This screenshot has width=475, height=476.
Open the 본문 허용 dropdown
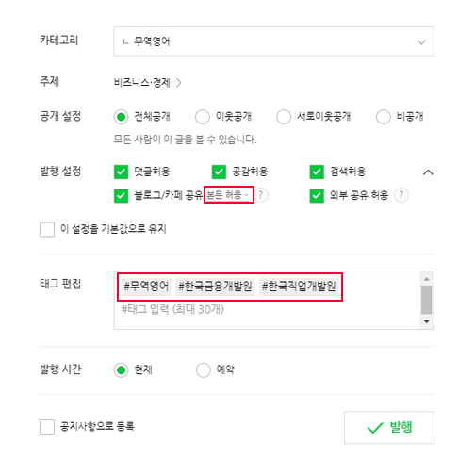pos(228,195)
